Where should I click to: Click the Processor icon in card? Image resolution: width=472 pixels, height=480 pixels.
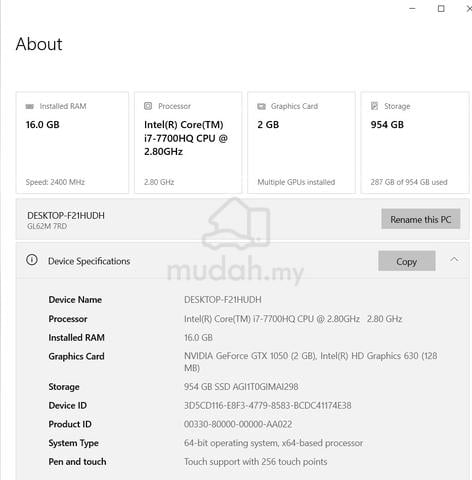coord(148,106)
